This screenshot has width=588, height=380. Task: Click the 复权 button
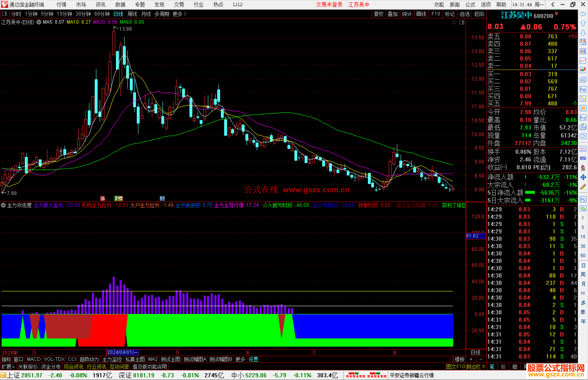(x=379, y=14)
